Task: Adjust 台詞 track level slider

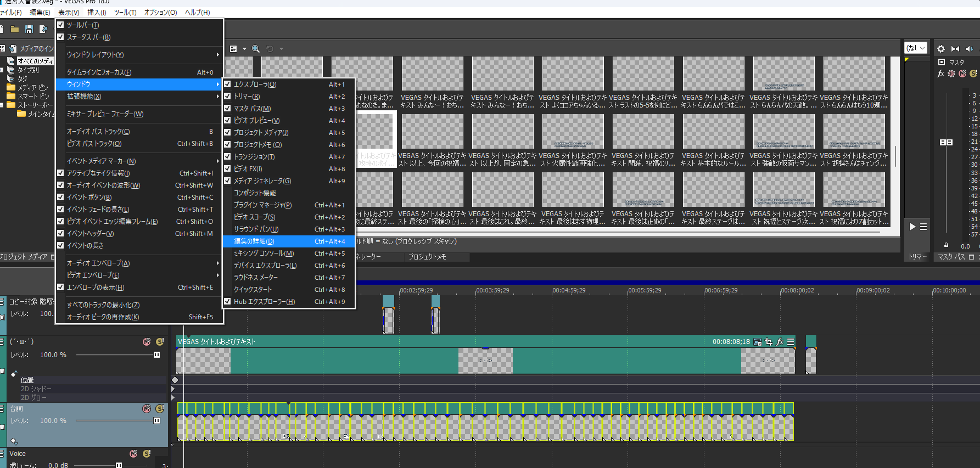Action: [x=156, y=420]
